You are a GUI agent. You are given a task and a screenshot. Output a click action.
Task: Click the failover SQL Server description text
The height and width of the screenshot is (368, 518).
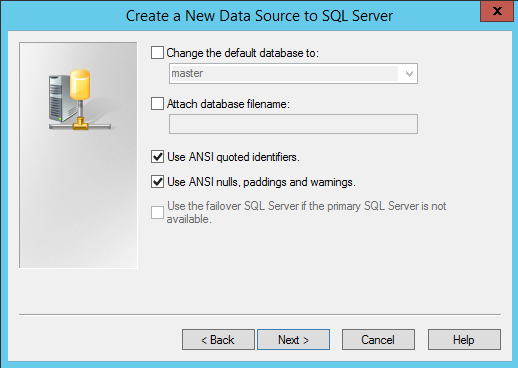306,212
